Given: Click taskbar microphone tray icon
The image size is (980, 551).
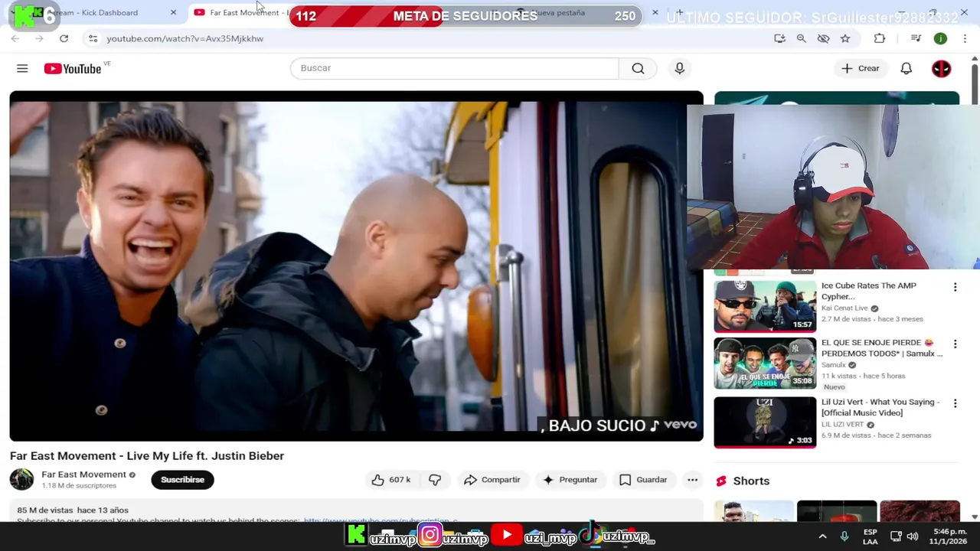Looking at the screenshot, I should pos(844,536).
